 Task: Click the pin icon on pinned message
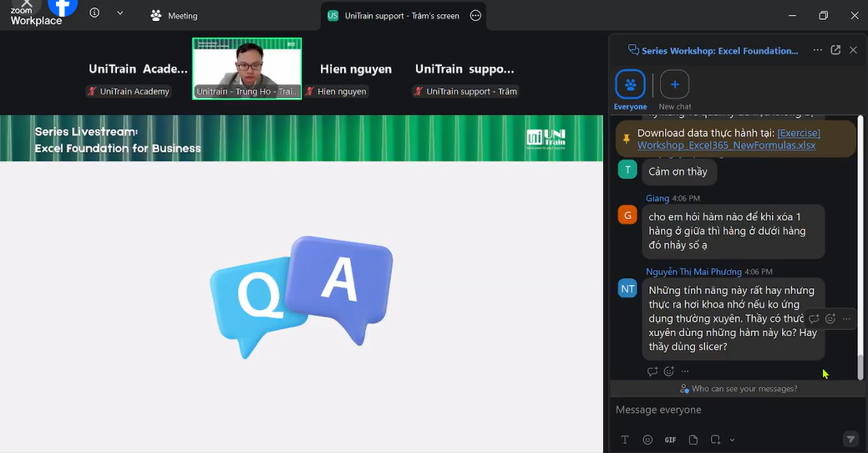(626, 139)
